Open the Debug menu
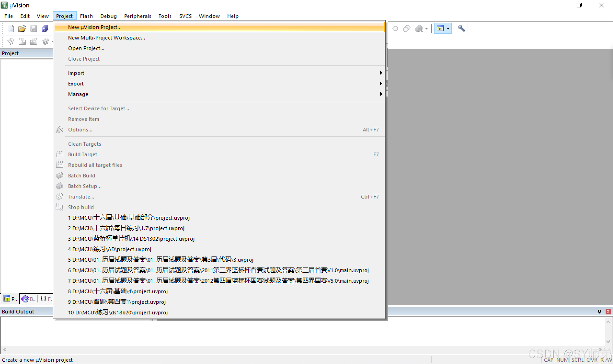The width and height of the screenshot is (613, 364). pyautogui.click(x=109, y=16)
